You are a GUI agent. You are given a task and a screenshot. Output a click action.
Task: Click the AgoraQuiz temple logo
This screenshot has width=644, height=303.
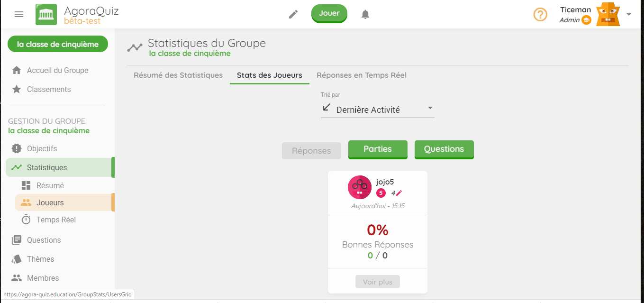46,14
